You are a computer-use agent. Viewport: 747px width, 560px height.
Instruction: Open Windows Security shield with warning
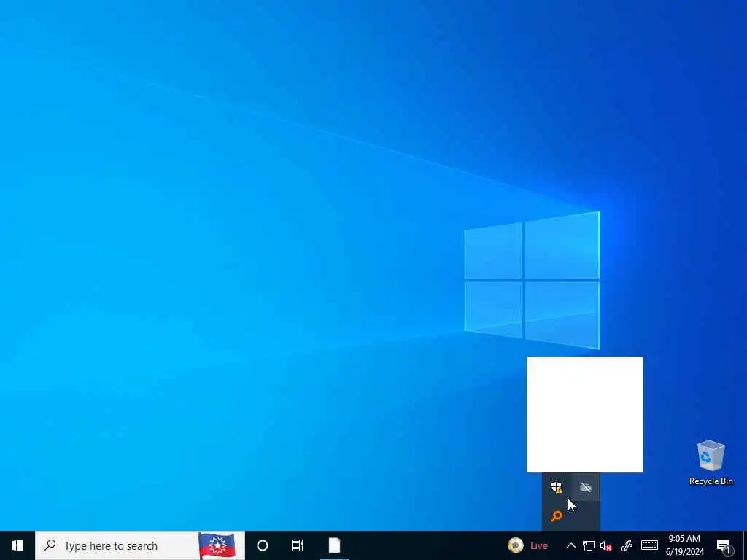pyautogui.click(x=557, y=487)
